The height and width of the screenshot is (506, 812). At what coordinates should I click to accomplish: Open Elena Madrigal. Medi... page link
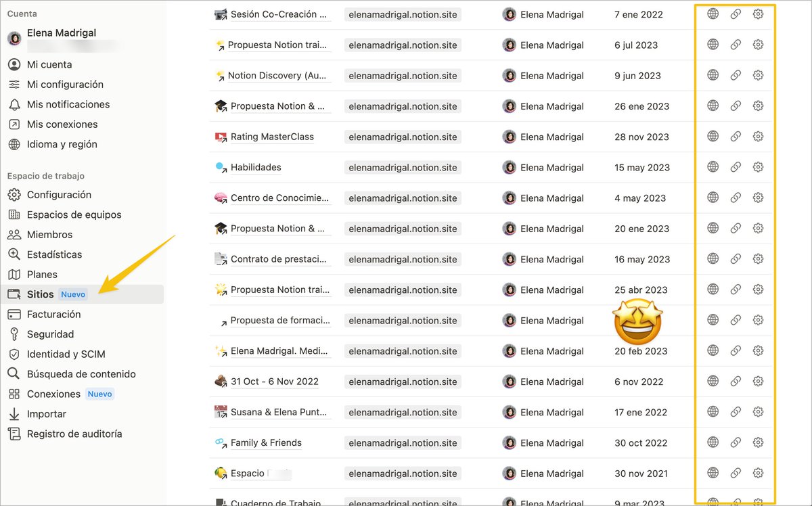(x=279, y=351)
